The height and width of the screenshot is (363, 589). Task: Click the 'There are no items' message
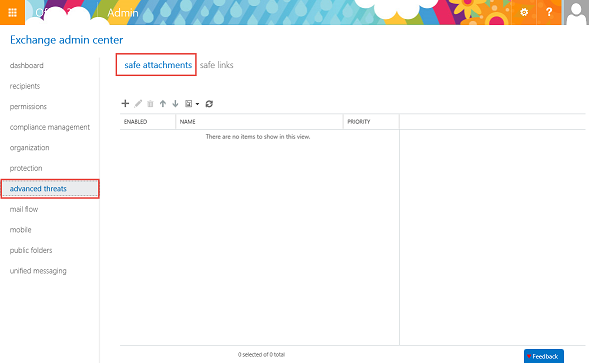pos(258,137)
